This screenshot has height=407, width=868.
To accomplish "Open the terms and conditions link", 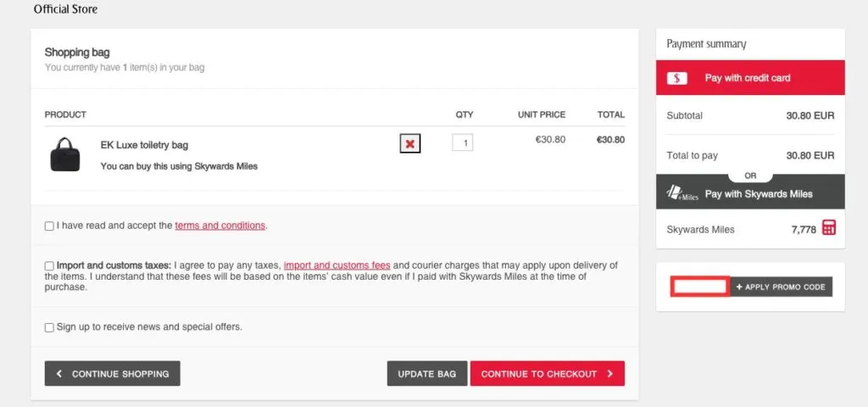I will click(220, 226).
